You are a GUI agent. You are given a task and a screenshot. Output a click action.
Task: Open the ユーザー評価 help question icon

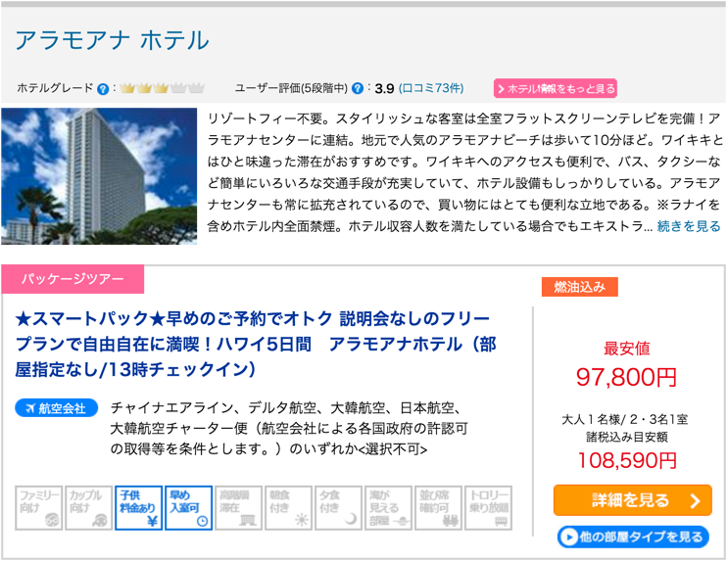pyautogui.click(x=357, y=88)
